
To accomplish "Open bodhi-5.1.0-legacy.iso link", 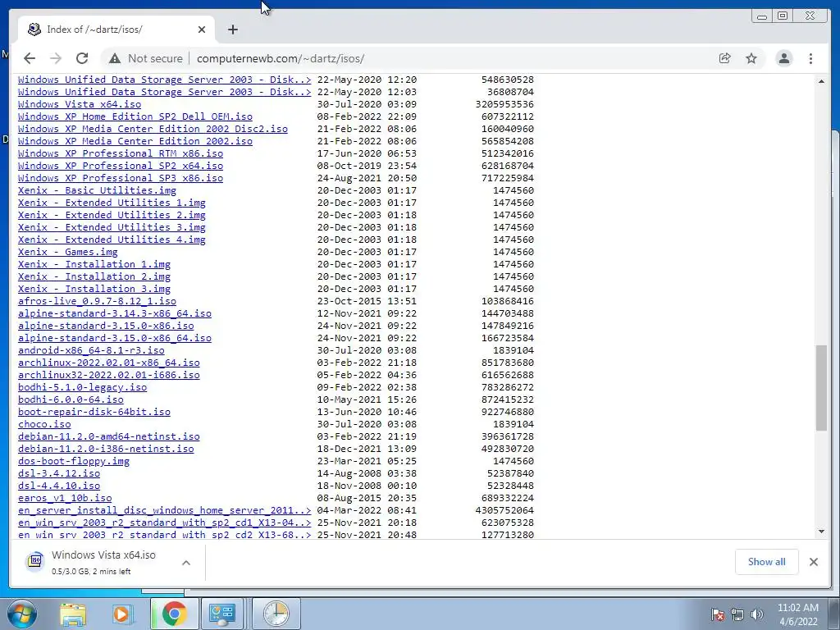I will [83, 387].
